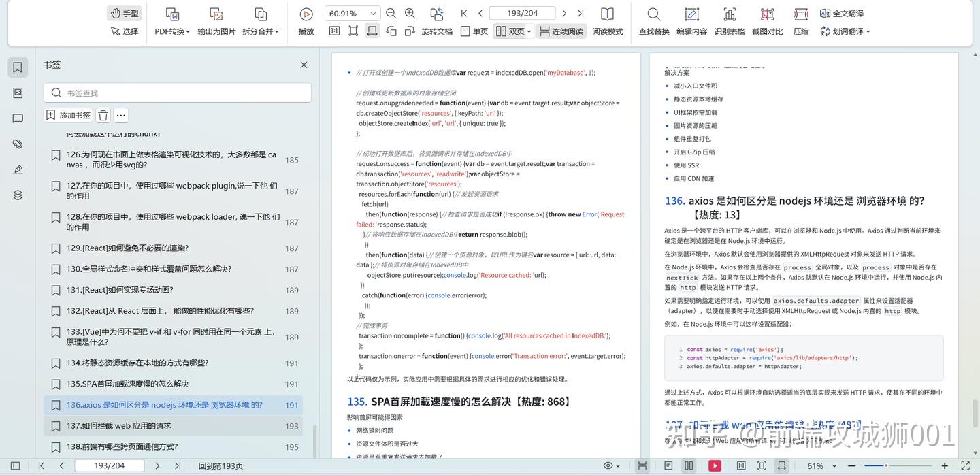
Task: Open 阅读模式 reading mode
Action: [607, 22]
